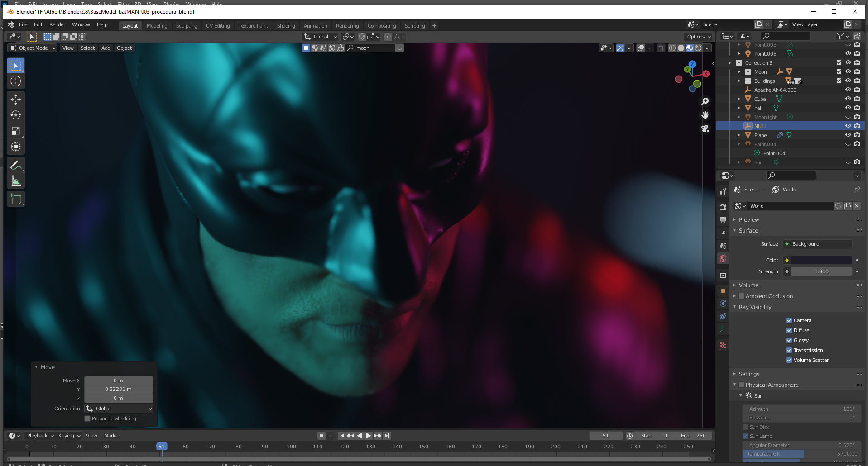The image size is (868, 466).
Task: Open the Object properties tab
Action: (x=723, y=291)
